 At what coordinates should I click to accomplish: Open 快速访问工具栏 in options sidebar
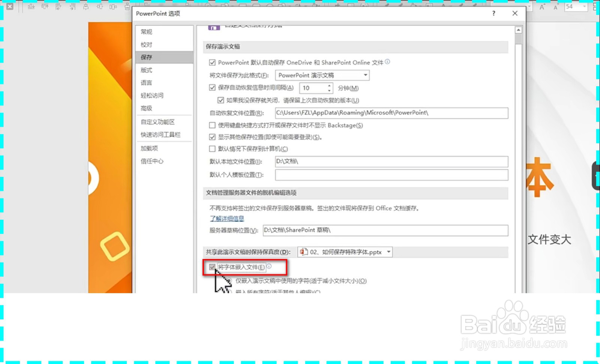click(164, 135)
